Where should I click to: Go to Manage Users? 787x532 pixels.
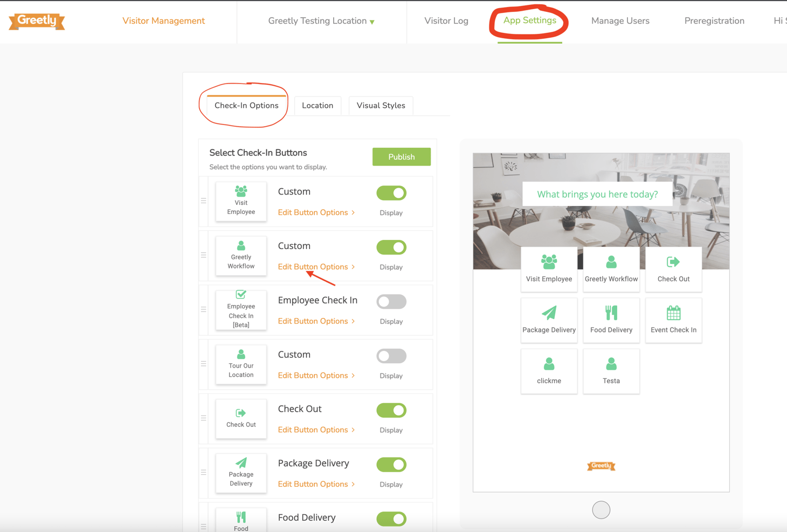coord(620,21)
